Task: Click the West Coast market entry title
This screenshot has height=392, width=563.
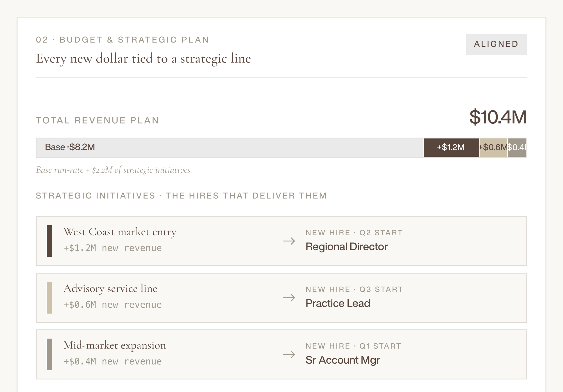Action: (120, 232)
